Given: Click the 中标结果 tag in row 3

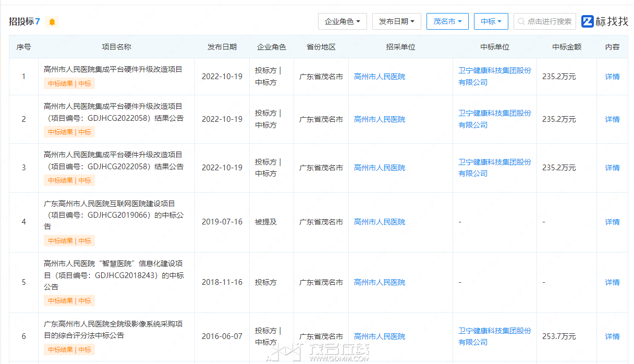Looking at the screenshot, I should tap(69, 180).
